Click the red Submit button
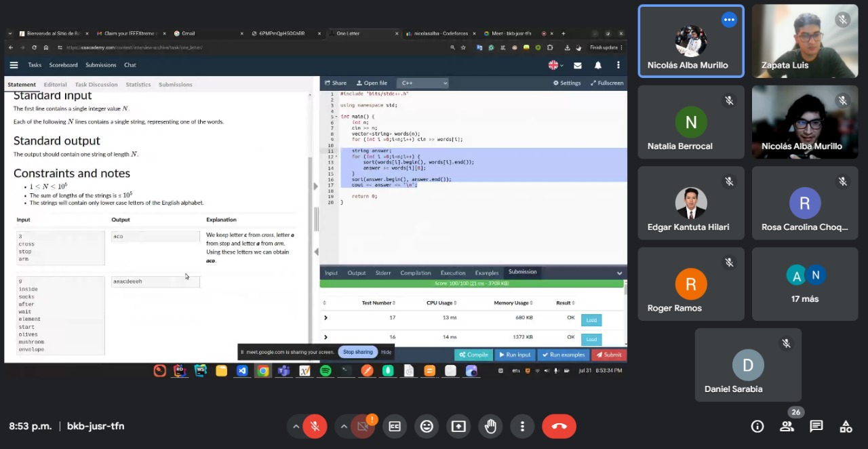The image size is (868, 449). (608, 355)
